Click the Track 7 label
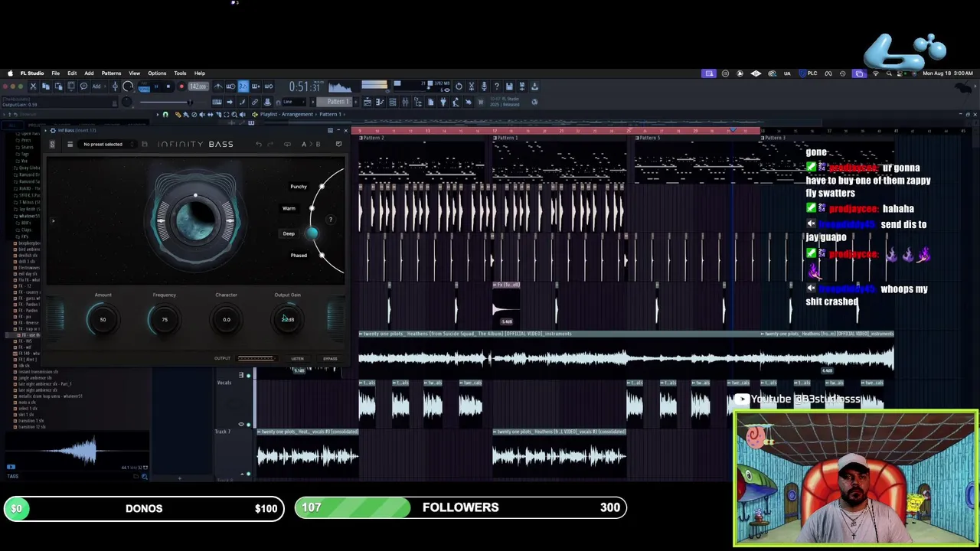Screen dimensions: 980x551 point(223,432)
